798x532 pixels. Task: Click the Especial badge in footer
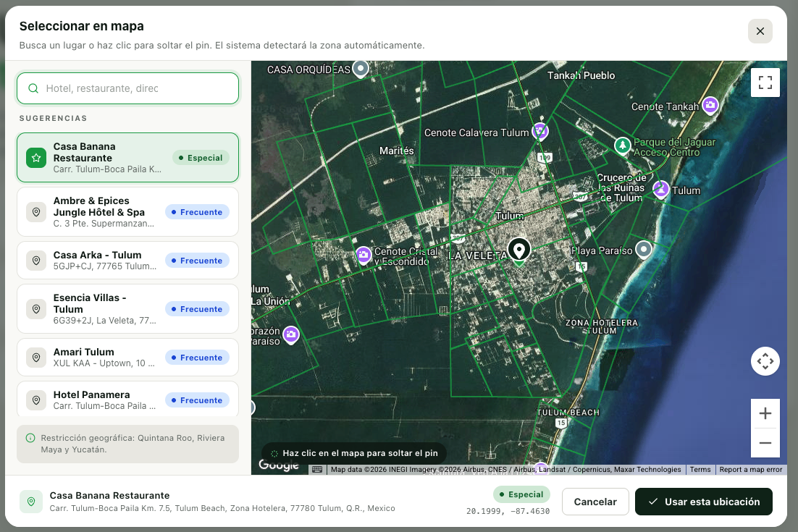pos(521,494)
